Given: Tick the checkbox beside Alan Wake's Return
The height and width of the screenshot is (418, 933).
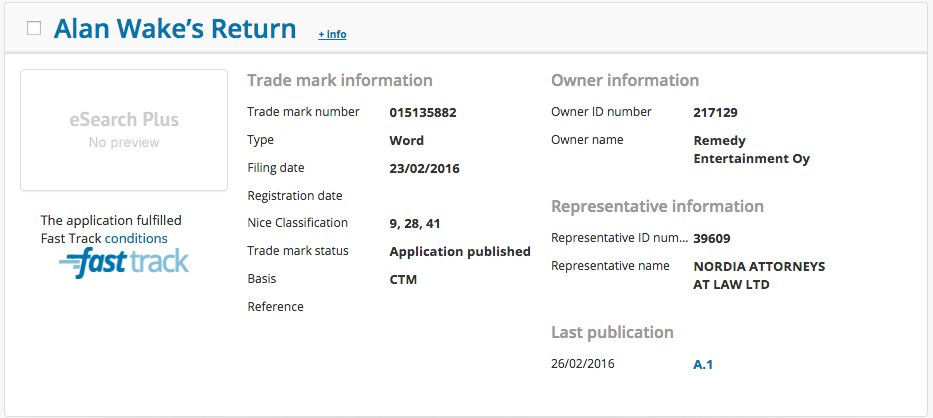Looking at the screenshot, I should click(34, 29).
